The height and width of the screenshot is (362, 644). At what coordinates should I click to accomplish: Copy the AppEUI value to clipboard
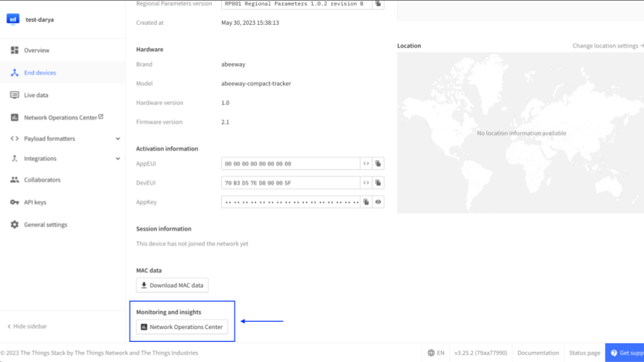tap(378, 164)
